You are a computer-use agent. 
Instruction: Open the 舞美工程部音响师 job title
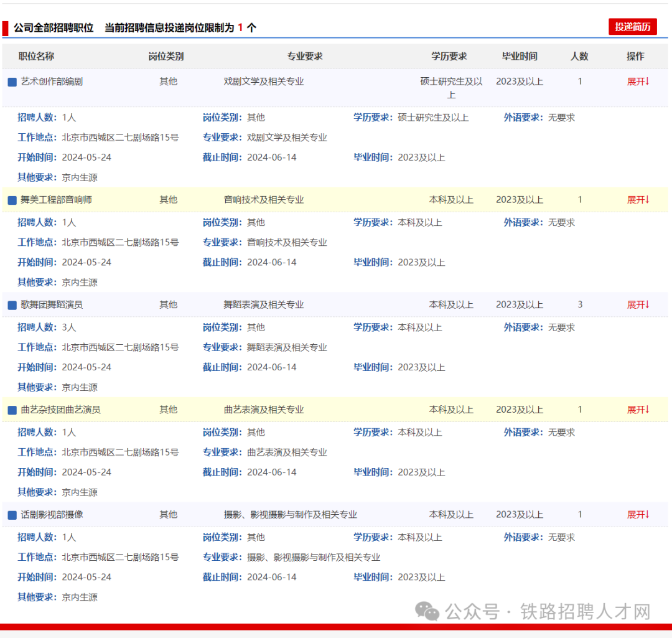(x=56, y=200)
